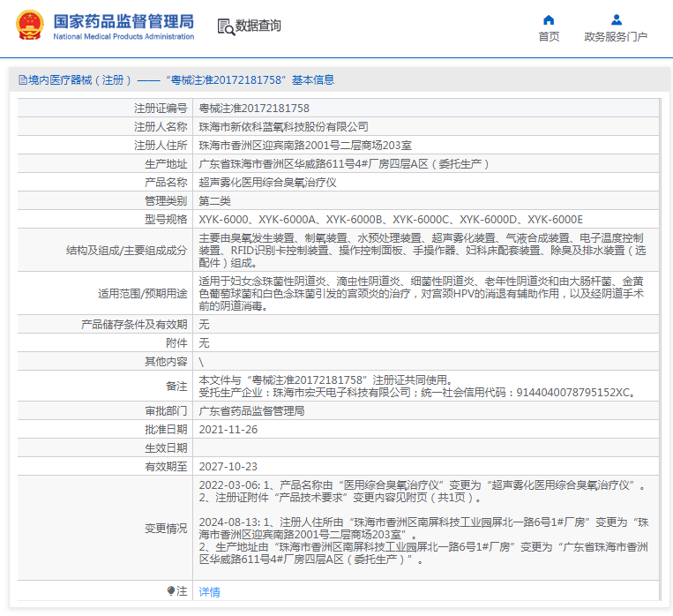Select change entry dated 2024-08-13
The height and width of the screenshot is (616, 673).
click(423, 540)
